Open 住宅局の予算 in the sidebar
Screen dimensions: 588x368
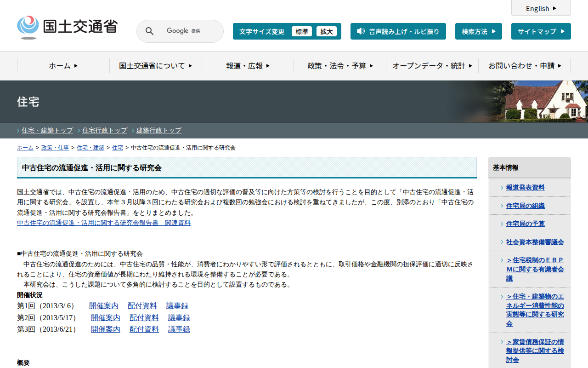point(525,224)
